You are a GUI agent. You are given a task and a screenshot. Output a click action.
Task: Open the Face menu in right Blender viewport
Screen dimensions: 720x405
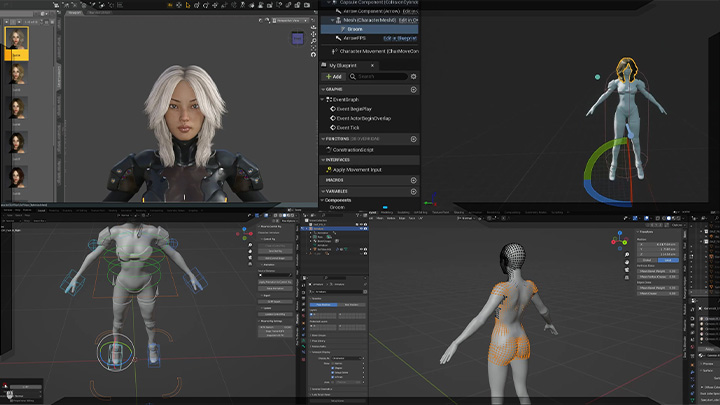[x=412, y=218]
